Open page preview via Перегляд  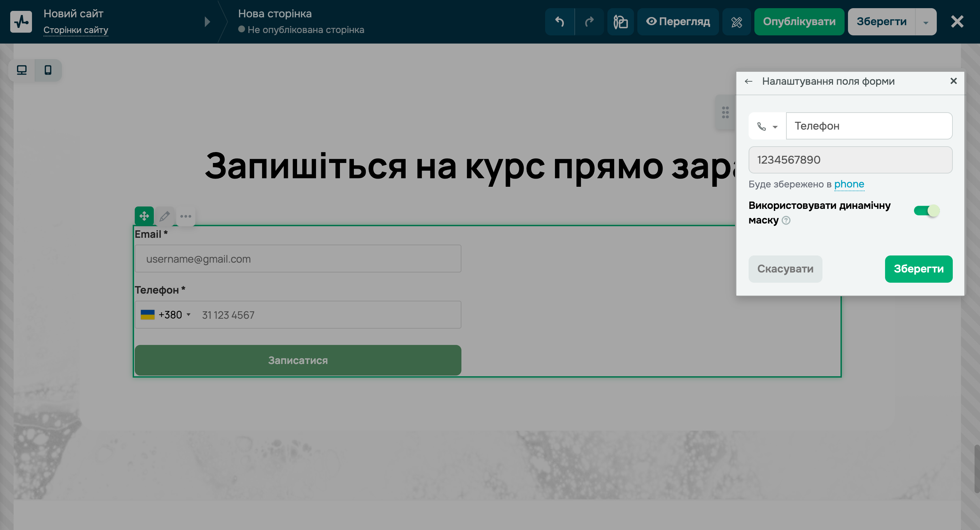click(x=678, y=22)
